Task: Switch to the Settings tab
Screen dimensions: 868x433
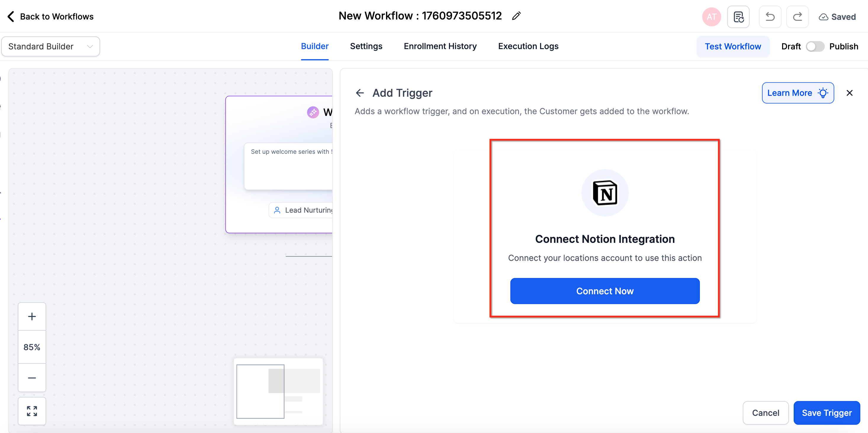Action: pos(366,46)
